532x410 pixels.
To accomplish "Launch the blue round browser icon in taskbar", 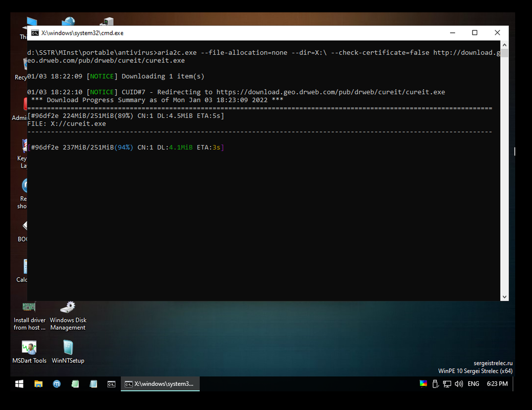I will point(57,384).
